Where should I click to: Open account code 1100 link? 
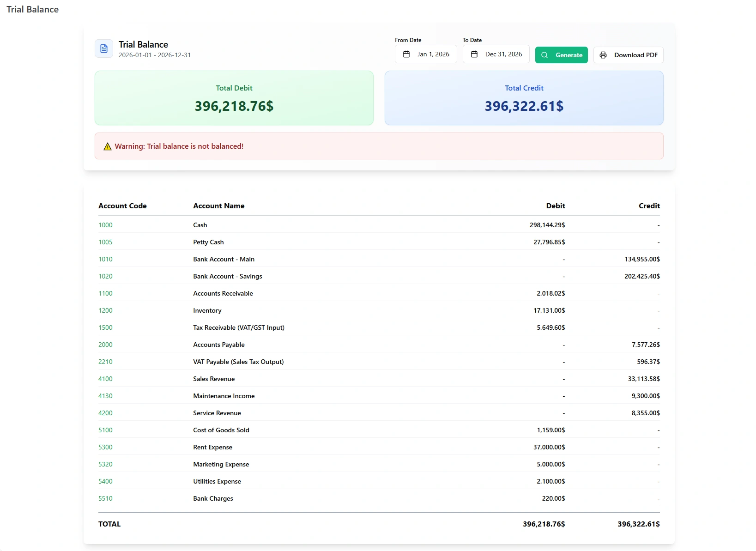(x=105, y=293)
